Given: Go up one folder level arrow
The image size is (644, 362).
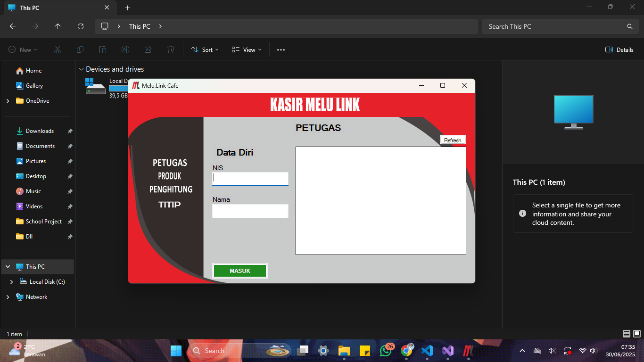Looking at the screenshot, I should tap(58, 26).
